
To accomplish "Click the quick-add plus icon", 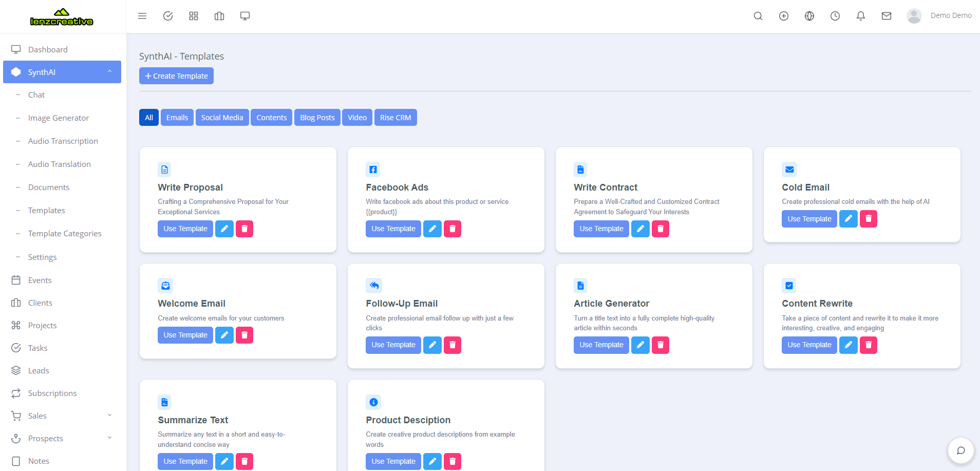I will coord(783,16).
